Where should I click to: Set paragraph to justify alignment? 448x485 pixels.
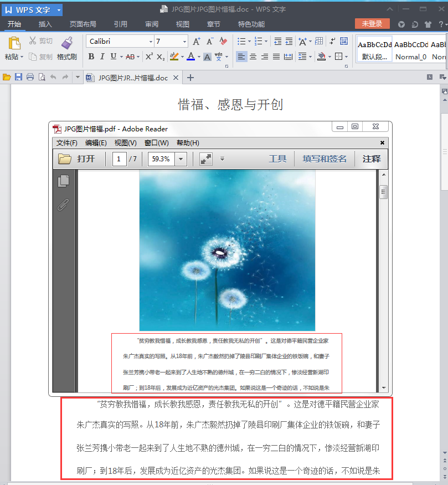276,57
